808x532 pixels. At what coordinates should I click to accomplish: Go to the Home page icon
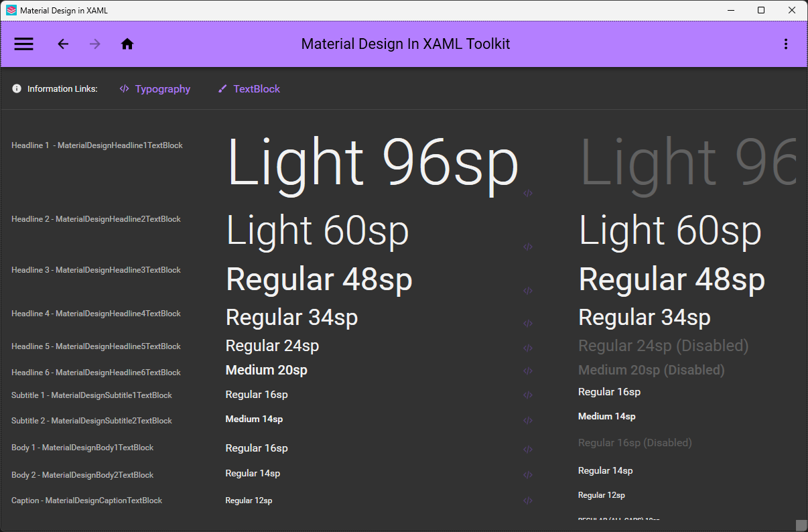tap(127, 44)
